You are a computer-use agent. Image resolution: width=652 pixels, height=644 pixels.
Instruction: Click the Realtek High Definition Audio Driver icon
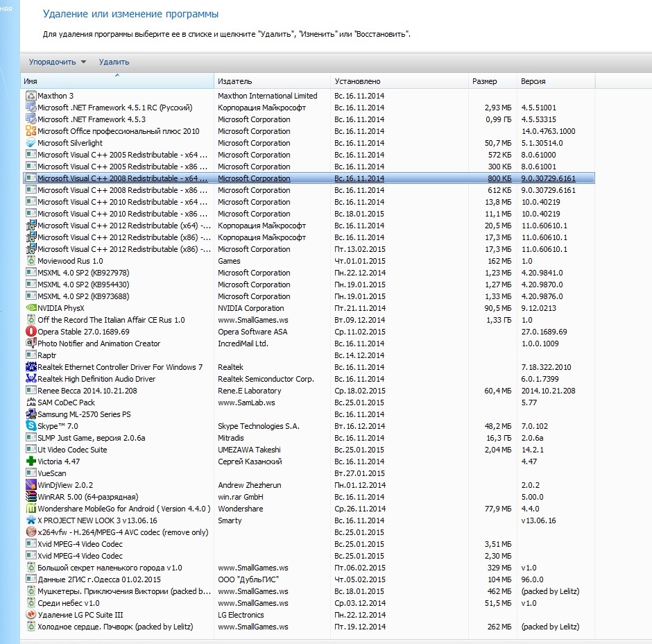(x=31, y=379)
